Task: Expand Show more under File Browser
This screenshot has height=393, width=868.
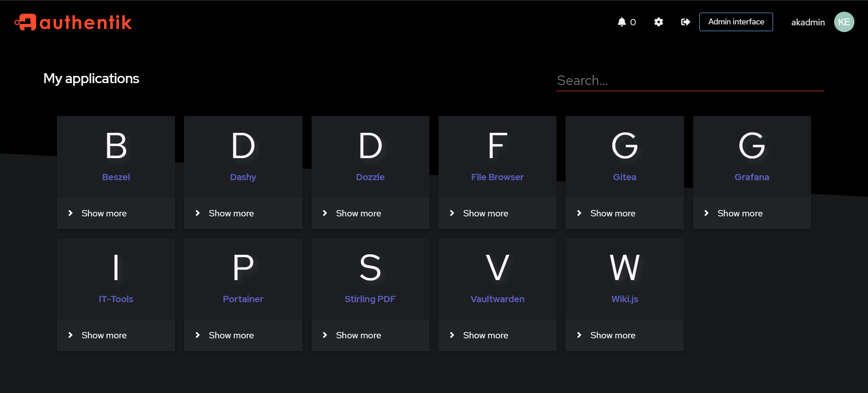Action: click(497, 213)
